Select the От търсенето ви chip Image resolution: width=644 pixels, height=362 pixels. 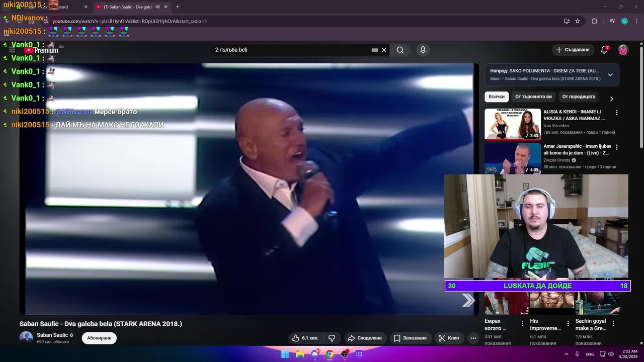click(533, 97)
